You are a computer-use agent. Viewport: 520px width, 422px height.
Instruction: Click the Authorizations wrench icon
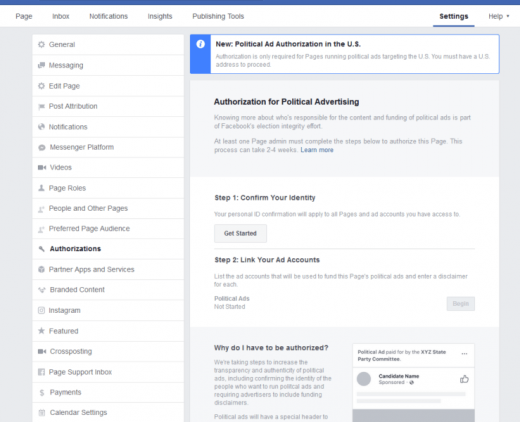[x=41, y=249]
